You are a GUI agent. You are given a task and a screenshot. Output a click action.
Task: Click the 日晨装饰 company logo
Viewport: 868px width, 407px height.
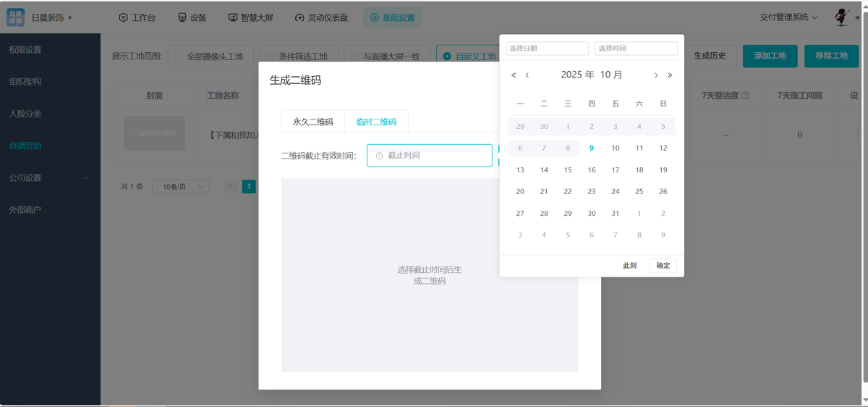[x=16, y=17]
